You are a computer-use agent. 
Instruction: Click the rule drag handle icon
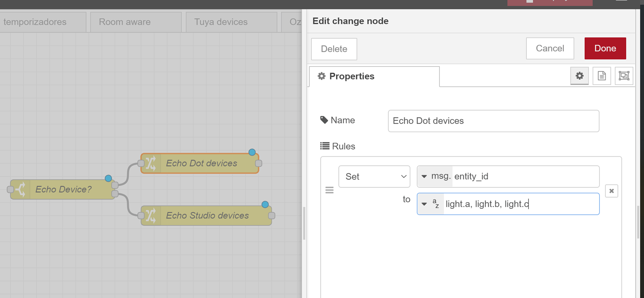click(329, 190)
